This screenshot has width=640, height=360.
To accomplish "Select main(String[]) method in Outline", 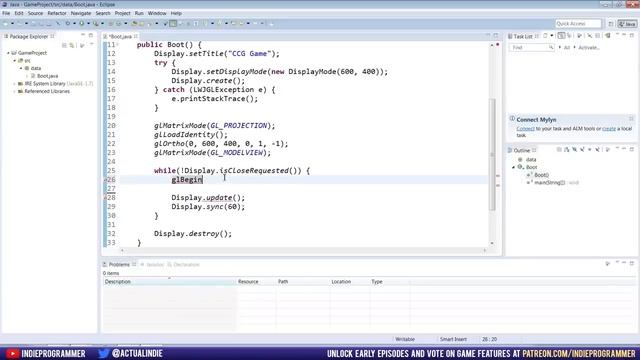I will click(x=550, y=183).
